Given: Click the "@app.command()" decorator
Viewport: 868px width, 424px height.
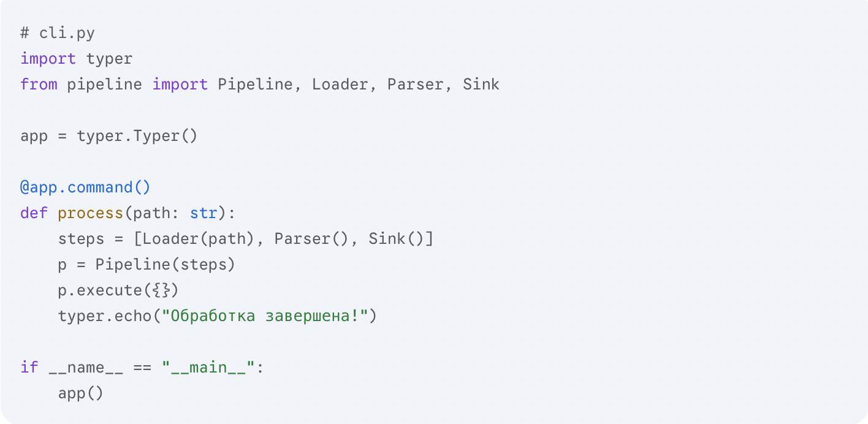Looking at the screenshot, I should pos(85,187).
